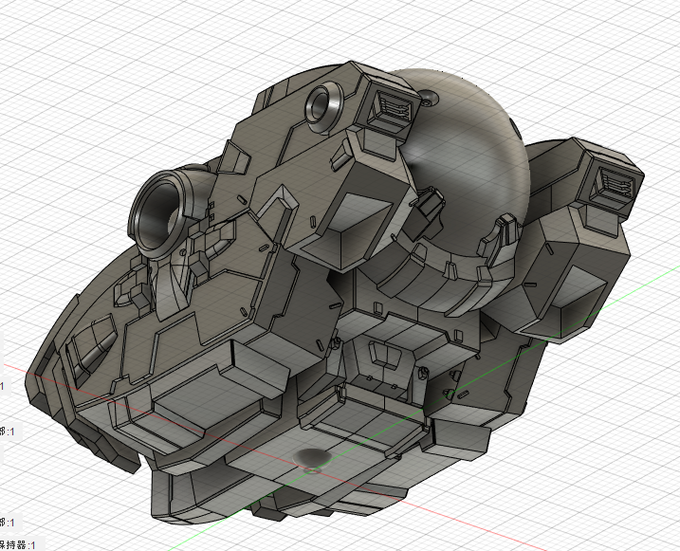Click the large cylindrical port opening on the model

[157, 215]
